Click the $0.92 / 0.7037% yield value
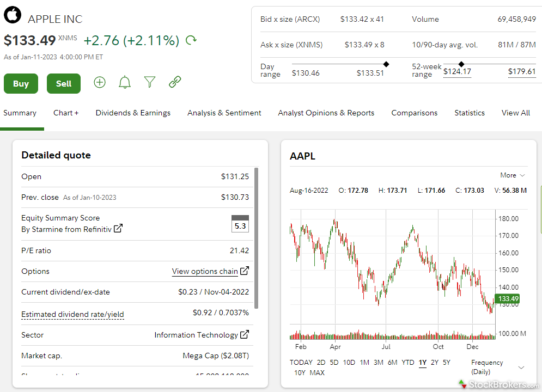The image size is (542, 392). click(x=221, y=313)
